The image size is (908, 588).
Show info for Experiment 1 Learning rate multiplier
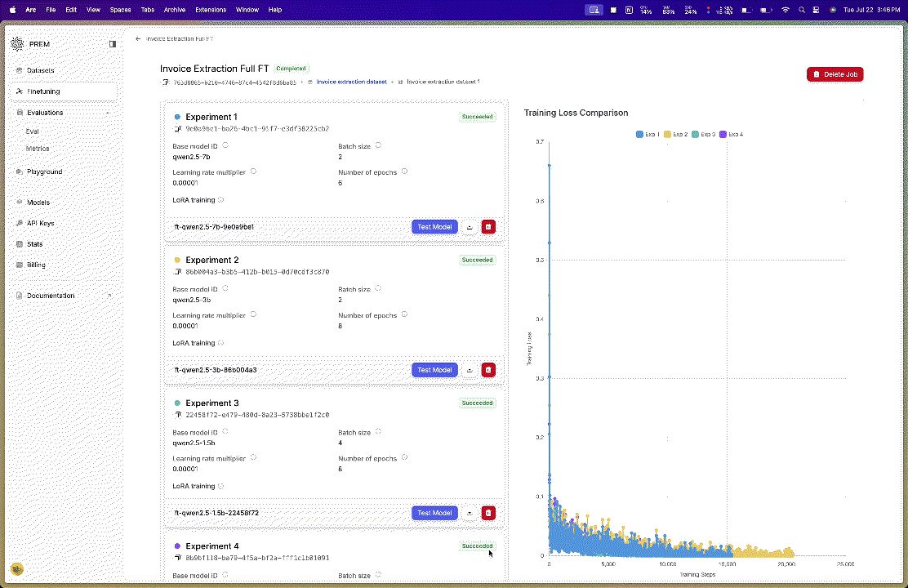[x=253, y=171]
